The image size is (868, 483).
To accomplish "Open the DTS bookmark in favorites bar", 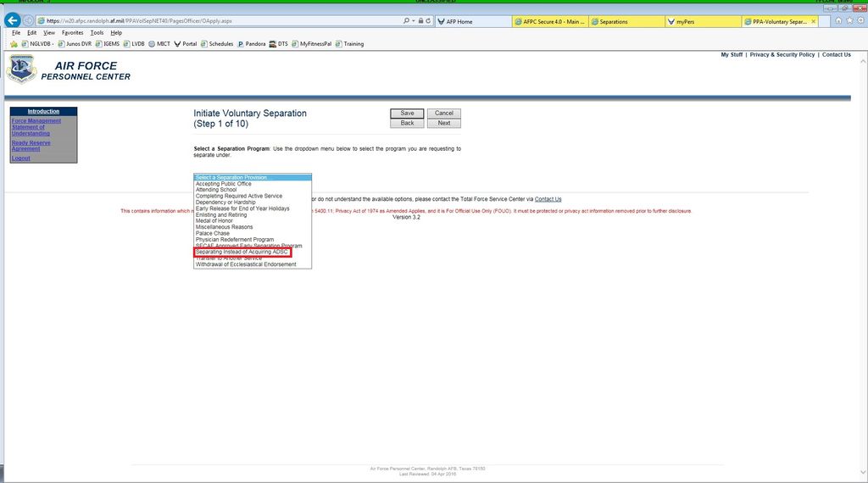I will [278, 44].
